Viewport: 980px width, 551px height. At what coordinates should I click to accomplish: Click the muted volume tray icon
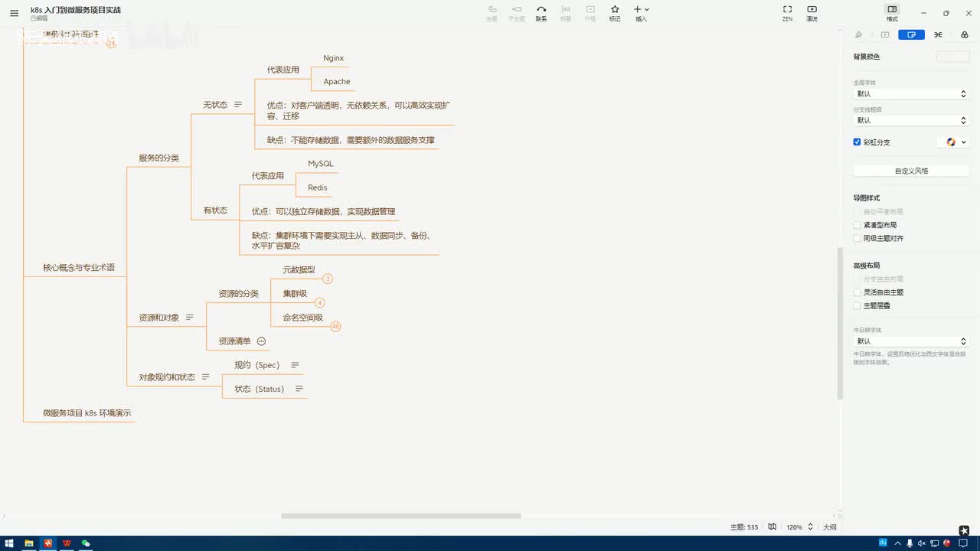[x=921, y=543]
